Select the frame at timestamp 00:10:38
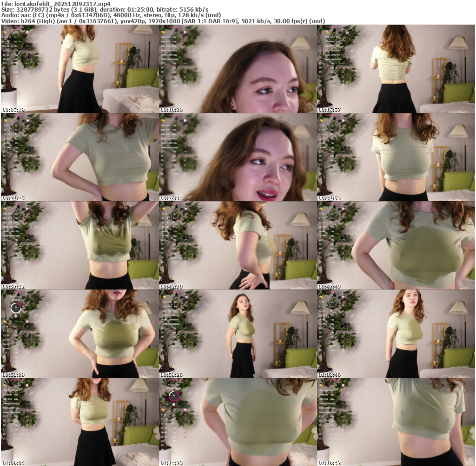The width and height of the screenshot is (476, 466). (x=238, y=69)
